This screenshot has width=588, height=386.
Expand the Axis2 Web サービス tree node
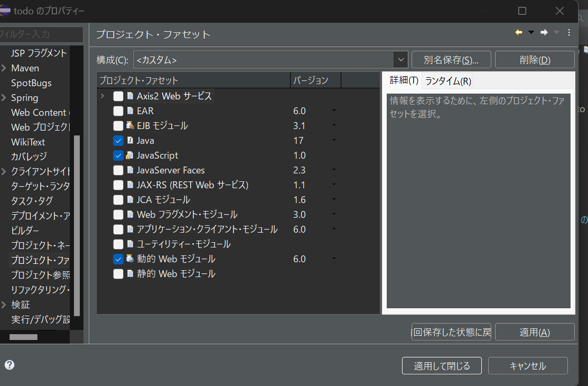point(102,96)
